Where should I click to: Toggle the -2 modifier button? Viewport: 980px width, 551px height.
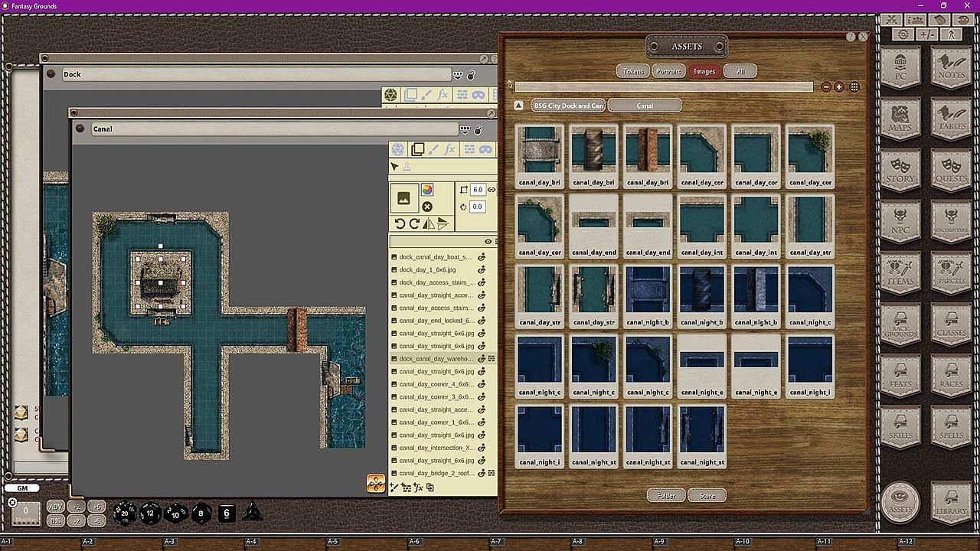(76, 521)
